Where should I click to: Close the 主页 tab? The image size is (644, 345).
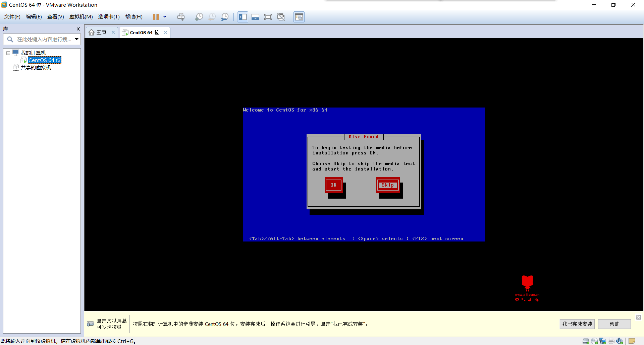(x=113, y=32)
